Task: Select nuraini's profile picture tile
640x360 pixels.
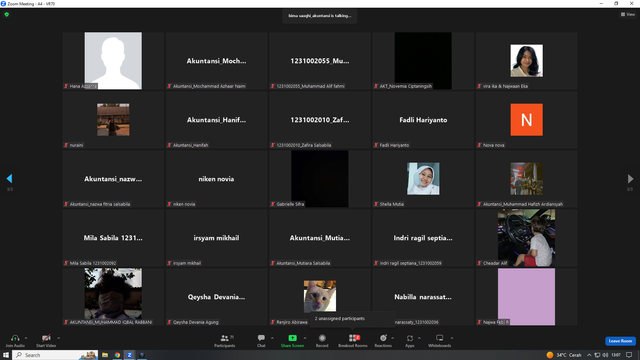Action: pyautogui.click(x=113, y=120)
